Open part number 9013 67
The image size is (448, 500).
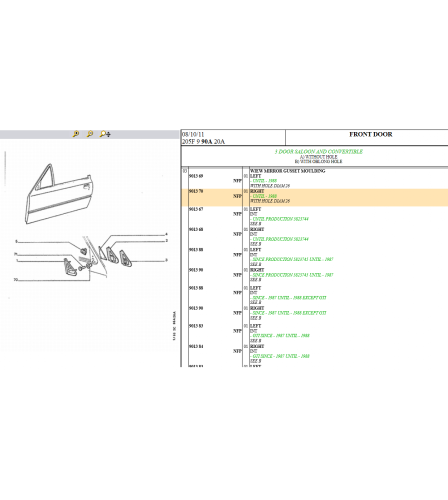(x=196, y=209)
